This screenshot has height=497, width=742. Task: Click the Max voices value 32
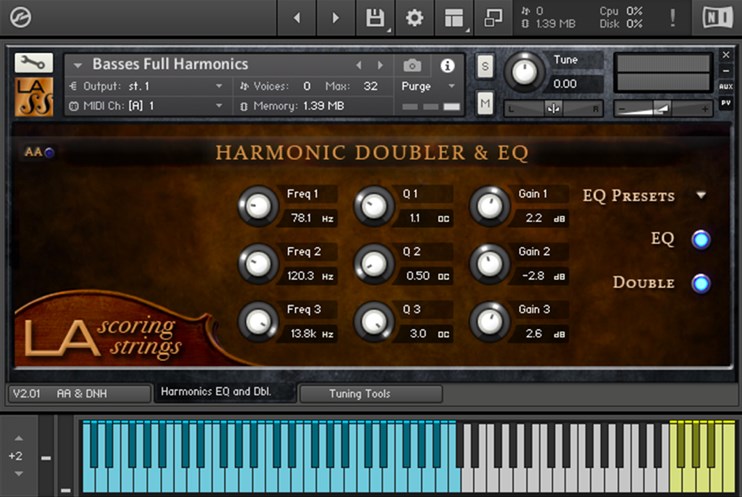pyautogui.click(x=371, y=86)
